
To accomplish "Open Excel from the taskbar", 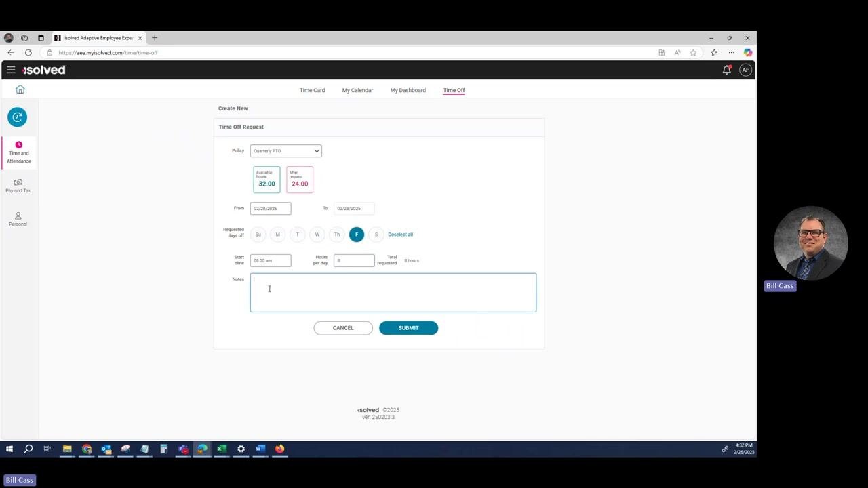I will 221,449.
